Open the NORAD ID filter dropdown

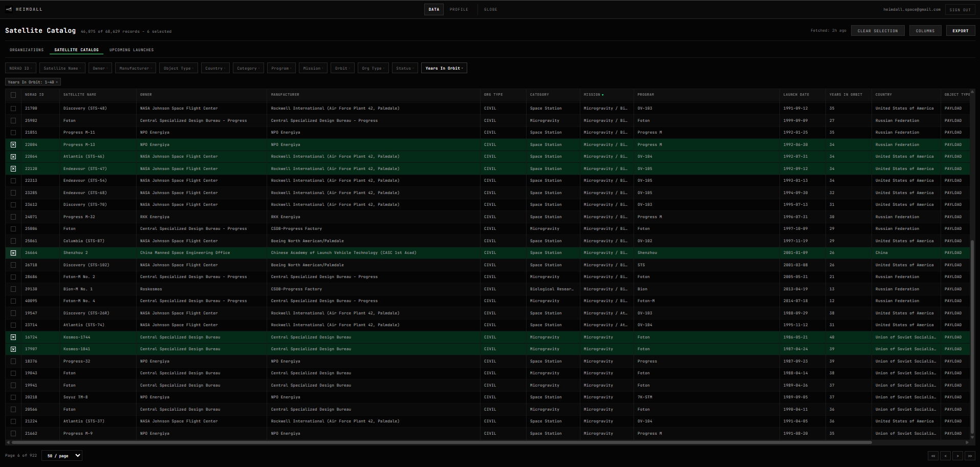pos(20,68)
